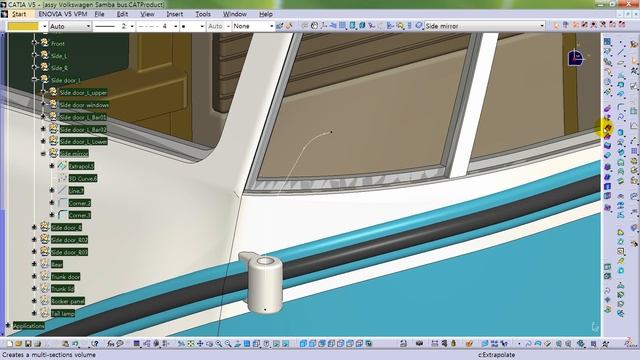Click the Zoom In icon
Screen dimensions: 640x360
point(219,344)
